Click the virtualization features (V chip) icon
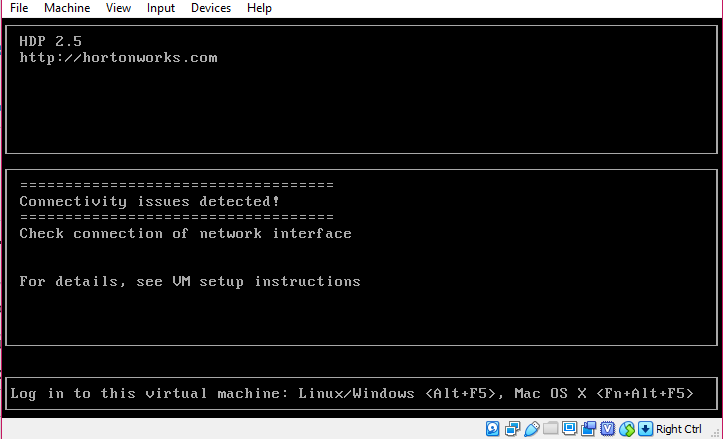Image resolution: width=723 pixels, height=439 pixels. point(607,429)
